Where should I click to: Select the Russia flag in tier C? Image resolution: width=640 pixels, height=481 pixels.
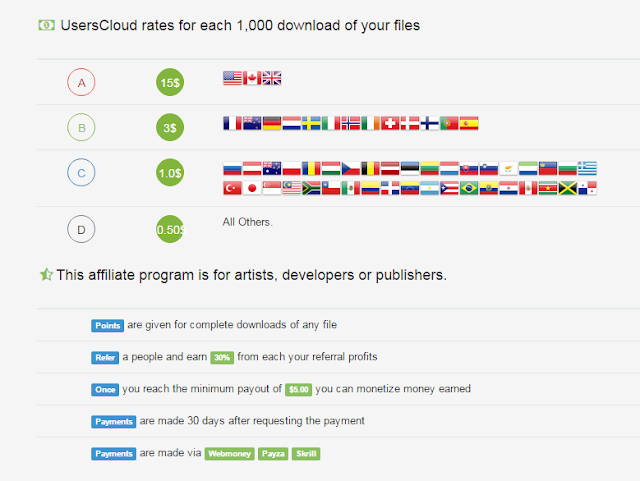232,168
